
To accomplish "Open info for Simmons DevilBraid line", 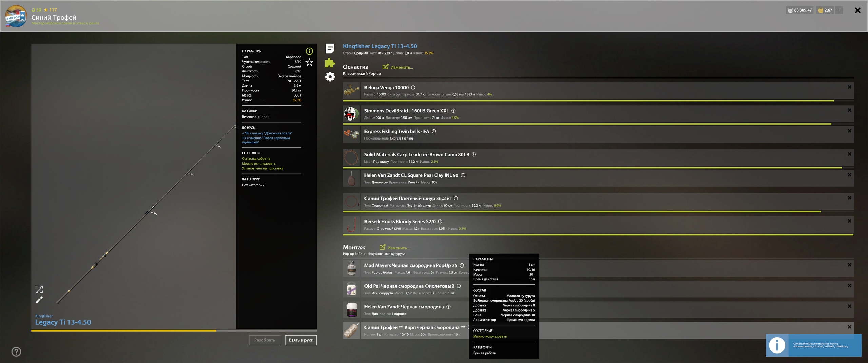I will pos(453,111).
